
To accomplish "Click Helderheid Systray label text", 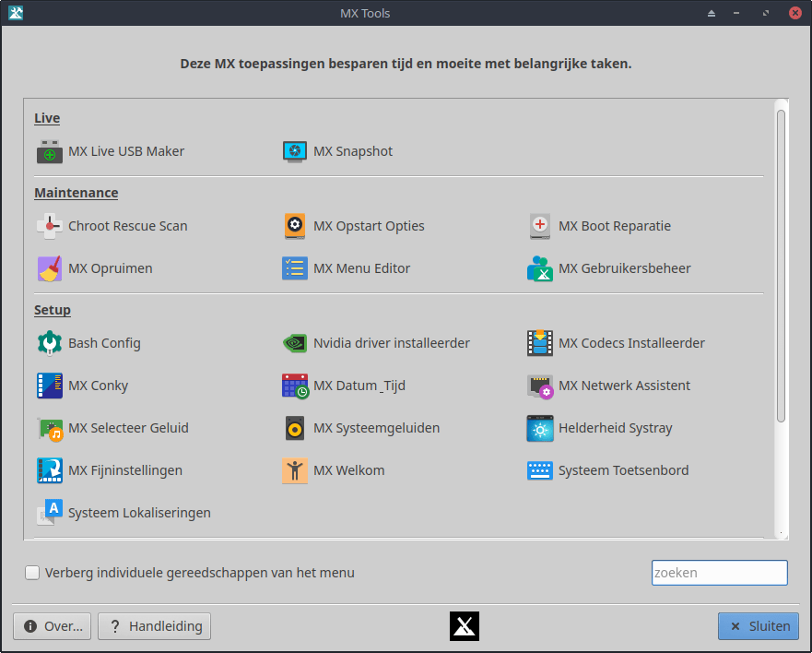I will (615, 428).
